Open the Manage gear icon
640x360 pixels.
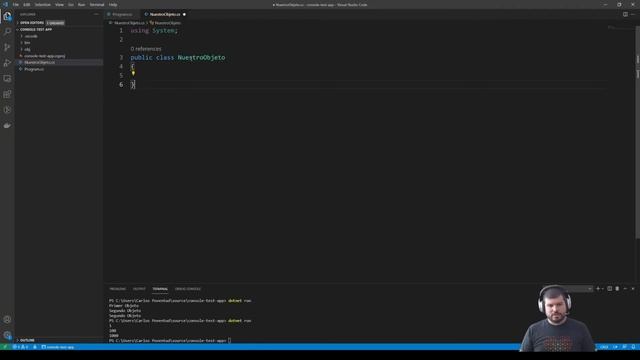[7, 335]
